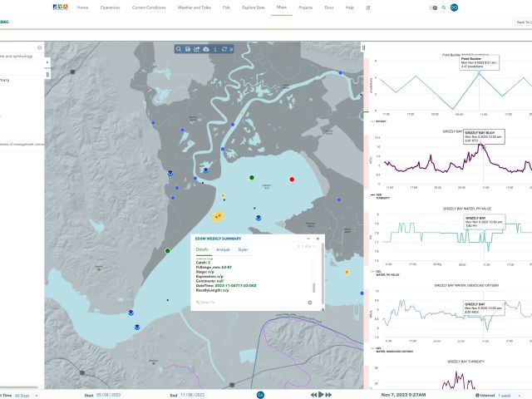The image size is (532, 399).
Task: Click the Grizzly Bay Turbidity chart title
Action: (x=465, y=362)
